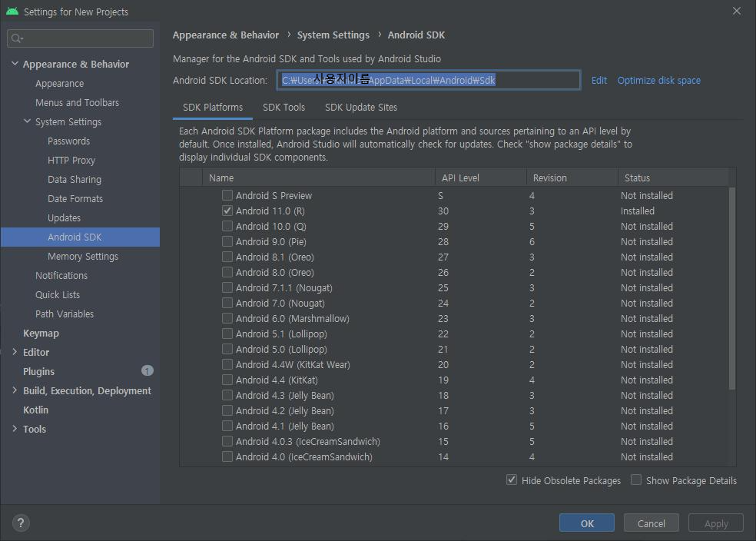The height and width of the screenshot is (541, 756).
Task: Click the Cancel button
Action: [x=651, y=523]
